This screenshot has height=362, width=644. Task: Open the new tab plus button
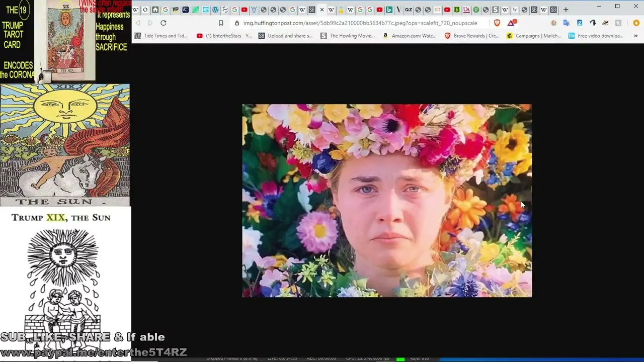click(x=566, y=10)
